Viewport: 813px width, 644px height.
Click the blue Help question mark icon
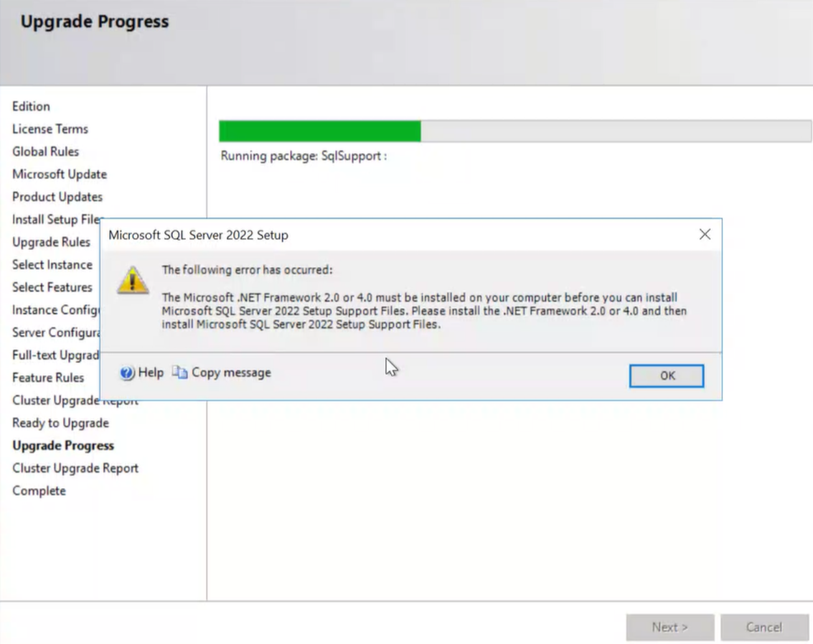(x=127, y=373)
